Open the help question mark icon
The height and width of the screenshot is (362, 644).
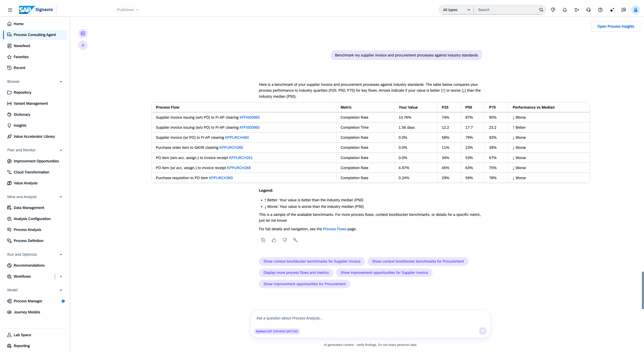tap(600, 10)
